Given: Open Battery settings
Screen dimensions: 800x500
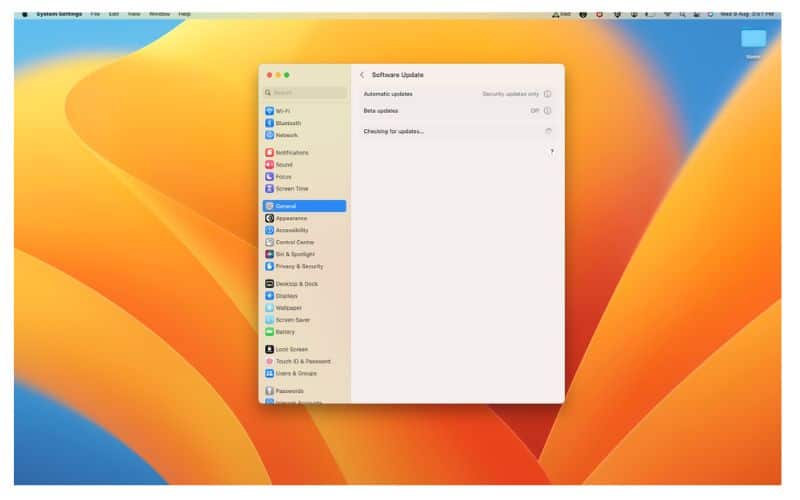Looking at the screenshot, I should 285,332.
